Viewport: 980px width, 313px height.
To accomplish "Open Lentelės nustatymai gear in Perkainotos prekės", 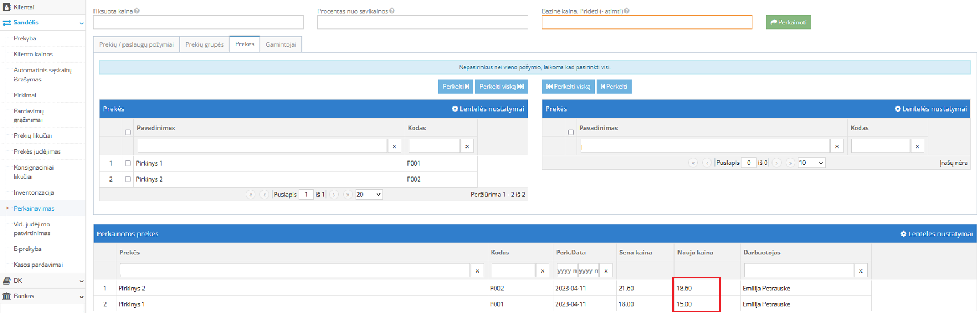I will point(937,234).
